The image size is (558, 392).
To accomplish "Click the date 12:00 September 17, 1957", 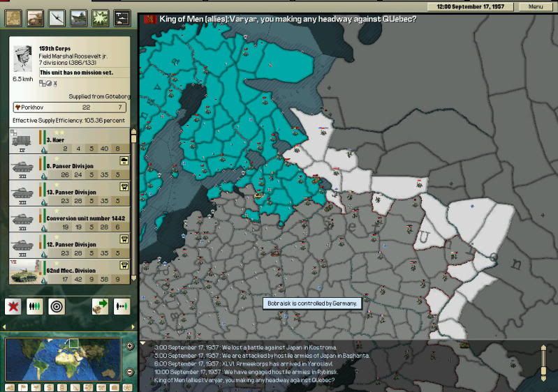I will (x=471, y=7).
